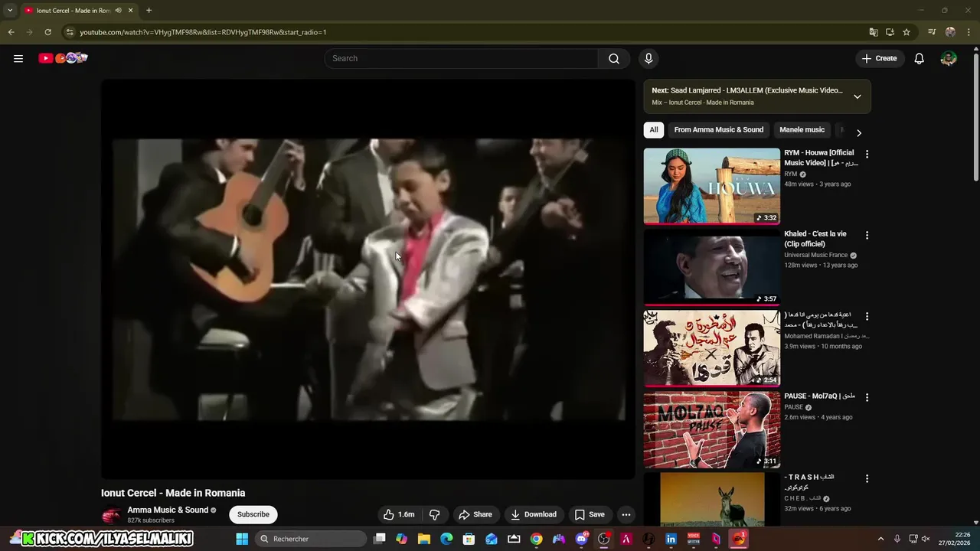Bookmark this page with star icon
The image size is (980, 551).
(906, 32)
